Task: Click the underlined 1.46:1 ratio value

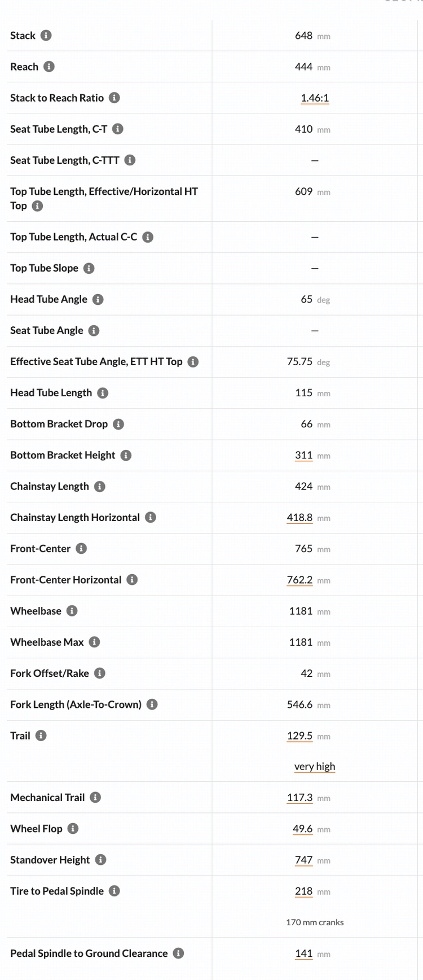Action: click(x=315, y=98)
